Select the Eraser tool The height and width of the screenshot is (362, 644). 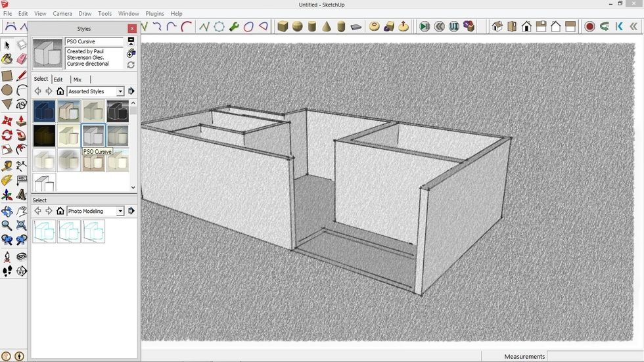[21, 59]
